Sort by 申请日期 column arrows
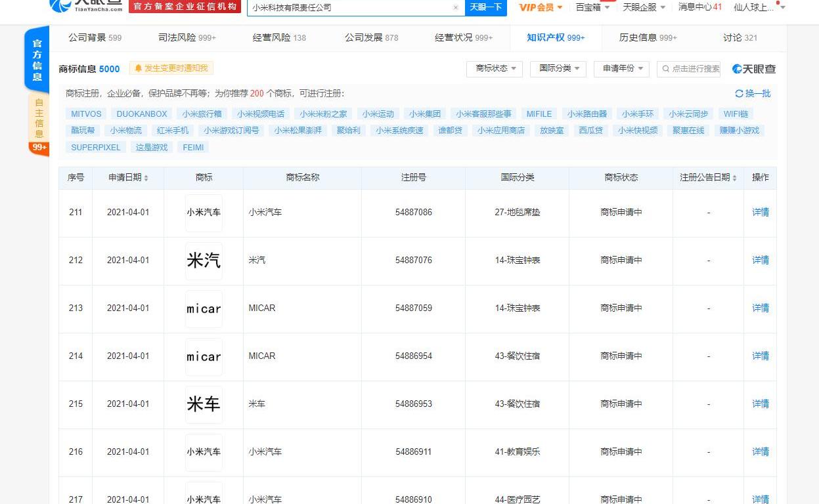 146,178
